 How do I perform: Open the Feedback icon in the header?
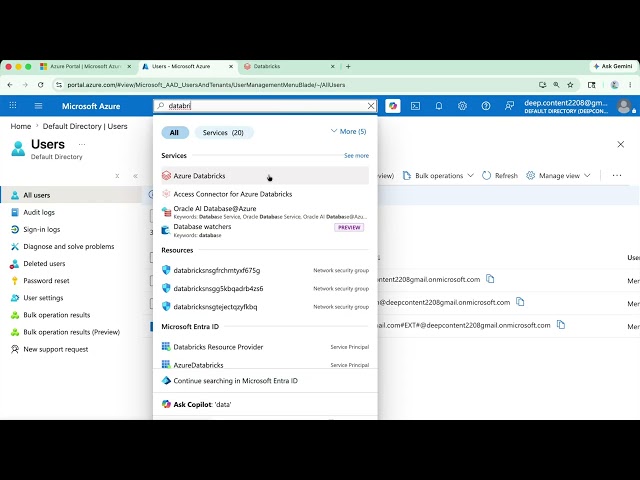(x=509, y=106)
